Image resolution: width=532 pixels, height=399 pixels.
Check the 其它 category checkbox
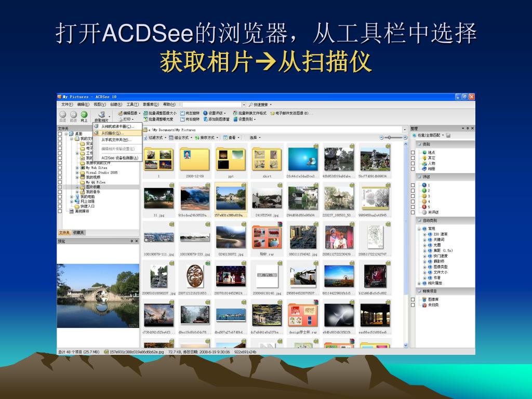coord(413,158)
